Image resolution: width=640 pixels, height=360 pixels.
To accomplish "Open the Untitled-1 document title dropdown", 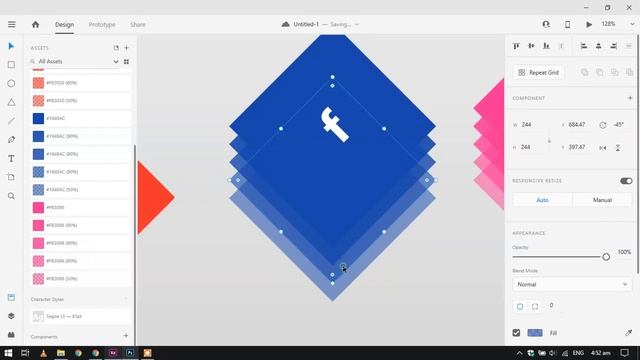I will click(357, 24).
